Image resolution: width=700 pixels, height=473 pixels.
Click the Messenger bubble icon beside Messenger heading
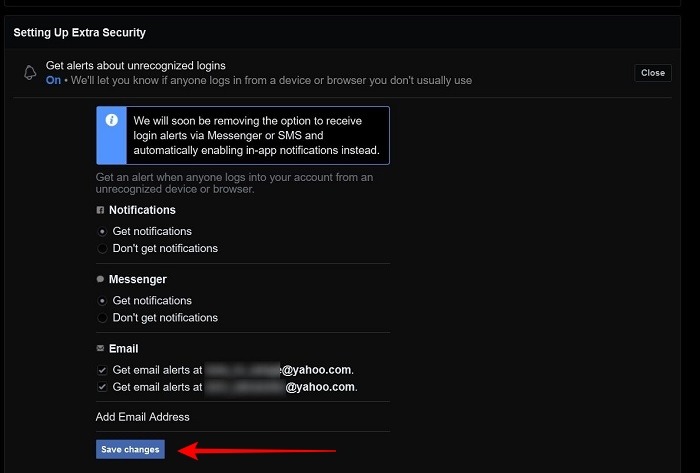100,279
